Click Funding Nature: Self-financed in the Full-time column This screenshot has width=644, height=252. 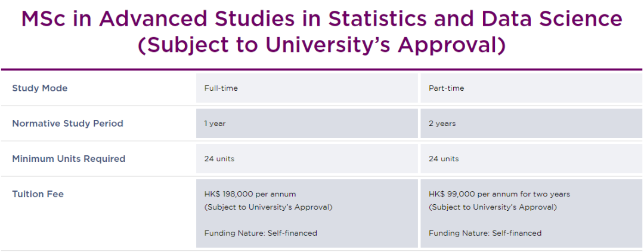coord(261,233)
